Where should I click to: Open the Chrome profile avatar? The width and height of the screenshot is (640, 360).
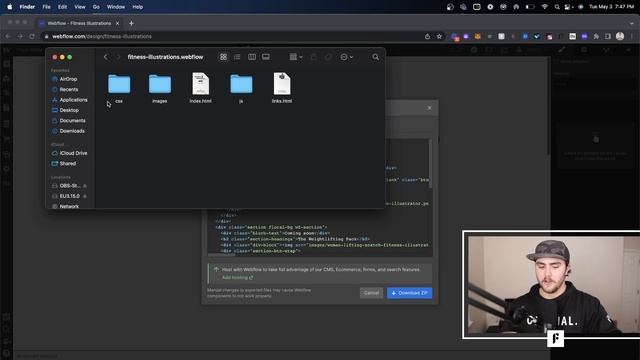point(620,36)
